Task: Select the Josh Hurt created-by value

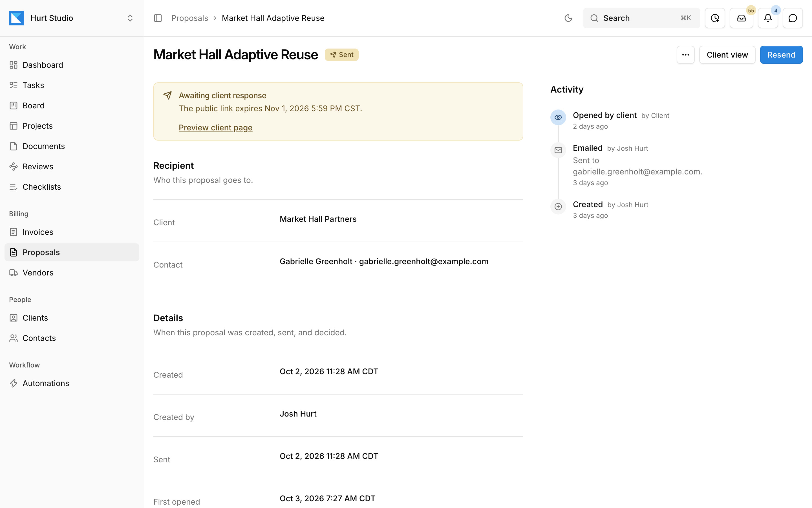Action: click(298, 414)
